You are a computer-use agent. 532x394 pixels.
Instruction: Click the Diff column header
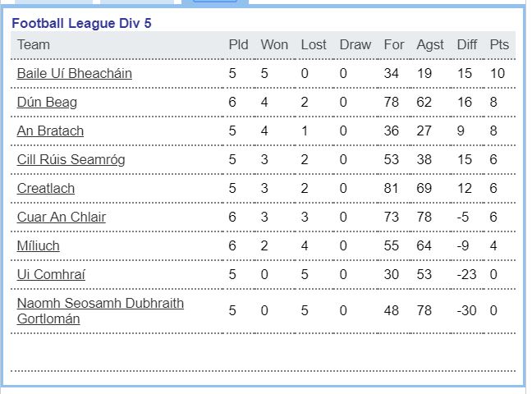coord(467,45)
